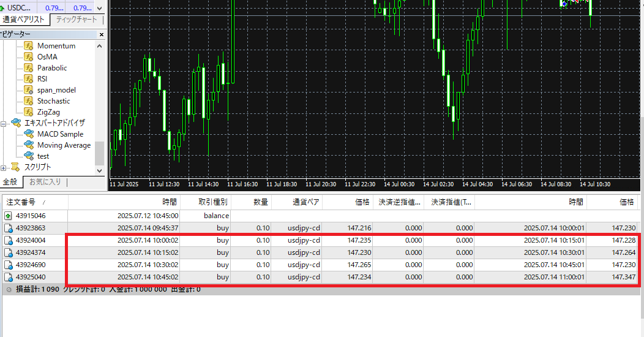
Task: Click the RSI indicator icon
Action: [28, 79]
